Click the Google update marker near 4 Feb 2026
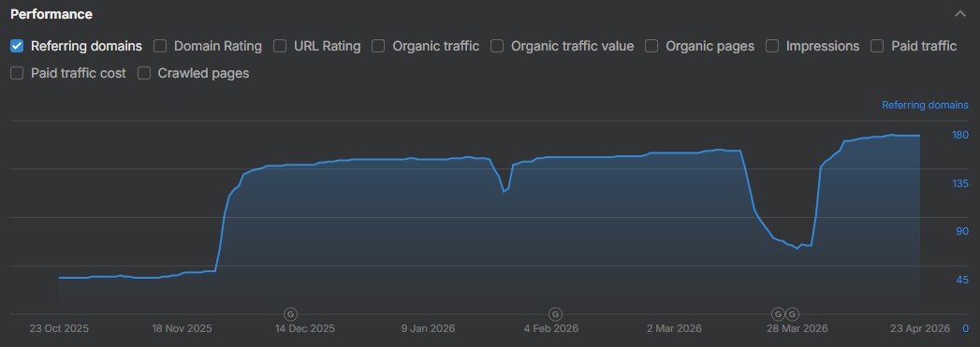The width and height of the screenshot is (980, 347). coord(555,313)
